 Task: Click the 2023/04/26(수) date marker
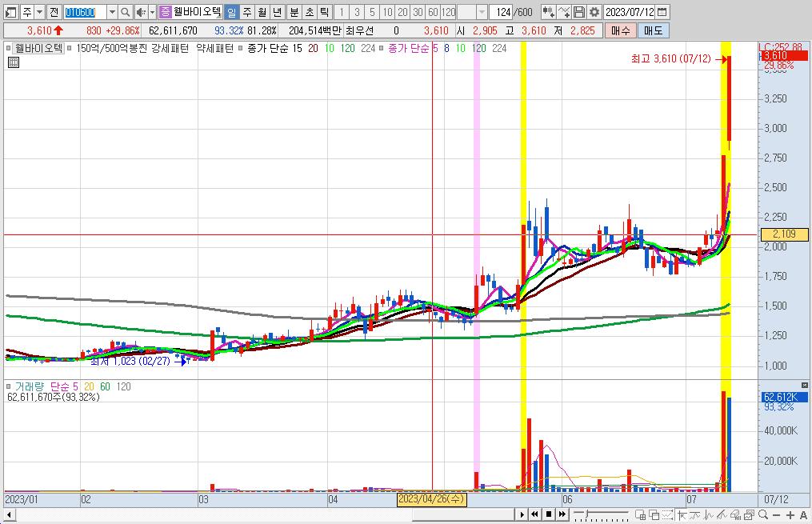(x=431, y=499)
